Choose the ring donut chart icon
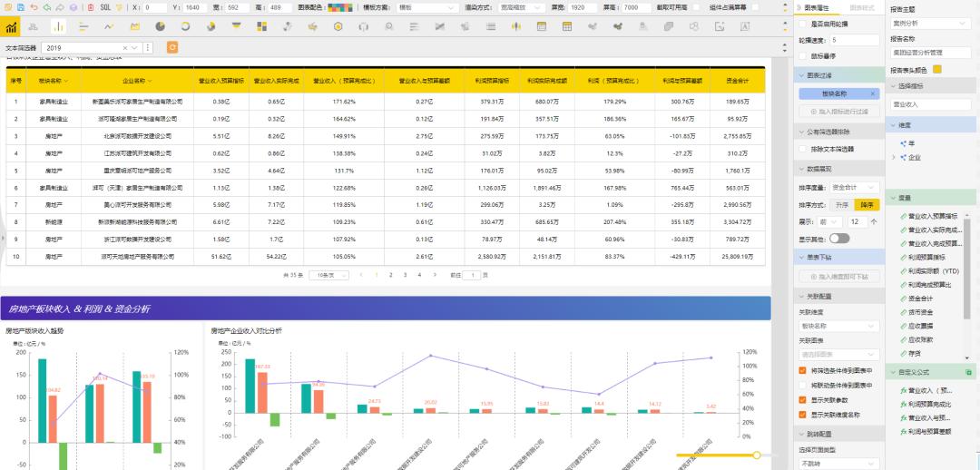Image resolution: width=980 pixels, height=470 pixels. 186,27
